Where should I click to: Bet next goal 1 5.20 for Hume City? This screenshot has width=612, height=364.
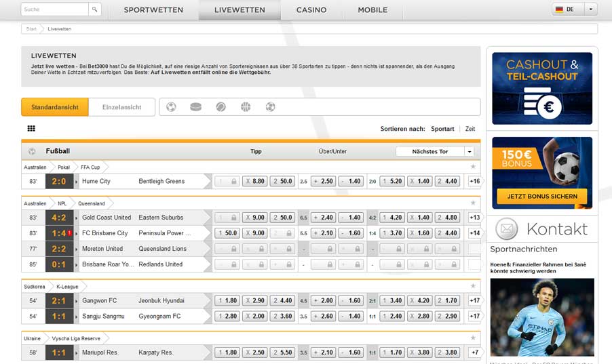[x=392, y=181]
